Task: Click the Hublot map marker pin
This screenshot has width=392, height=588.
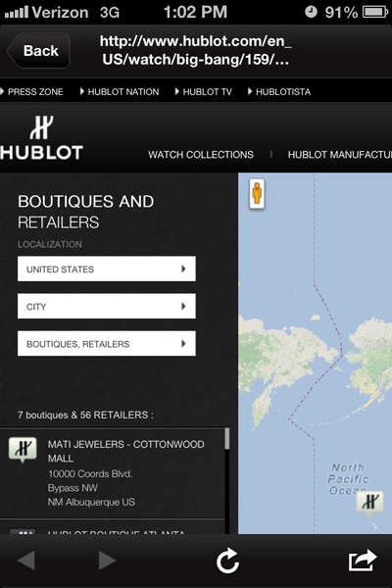Action: pos(369,504)
